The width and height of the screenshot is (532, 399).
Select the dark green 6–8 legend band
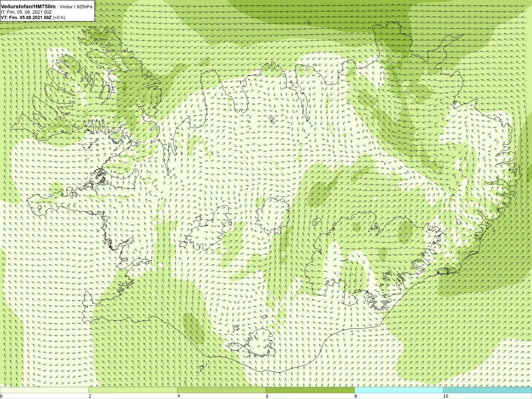(310, 390)
